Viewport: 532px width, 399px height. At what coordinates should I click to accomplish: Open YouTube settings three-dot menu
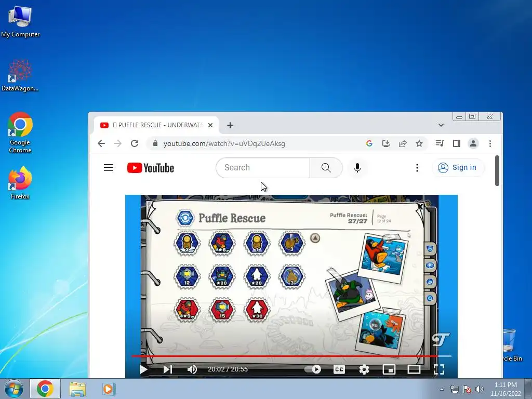[x=417, y=168]
